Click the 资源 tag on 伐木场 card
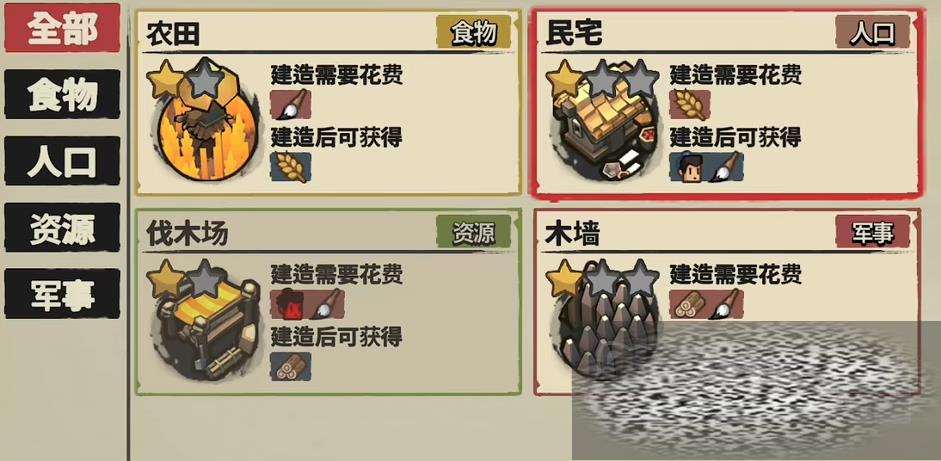 (474, 232)
